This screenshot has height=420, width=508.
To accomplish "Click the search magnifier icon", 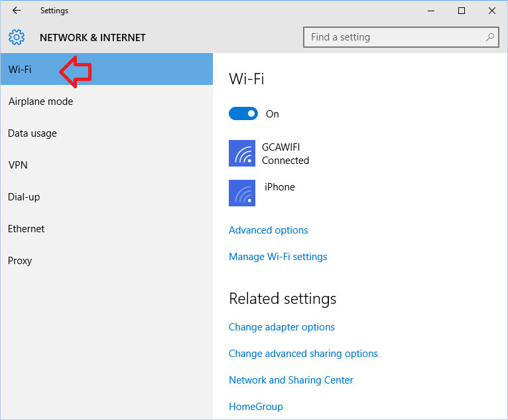I will click(490, 37).
